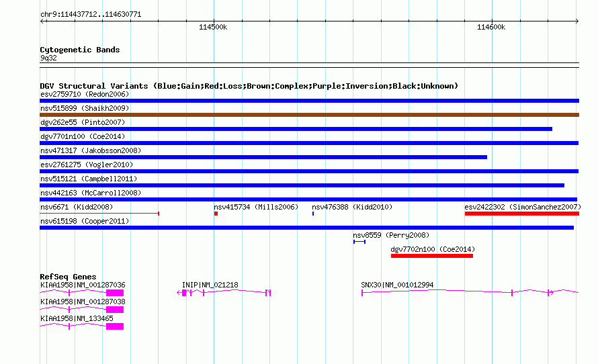Select the 9q32 band label

48,58
